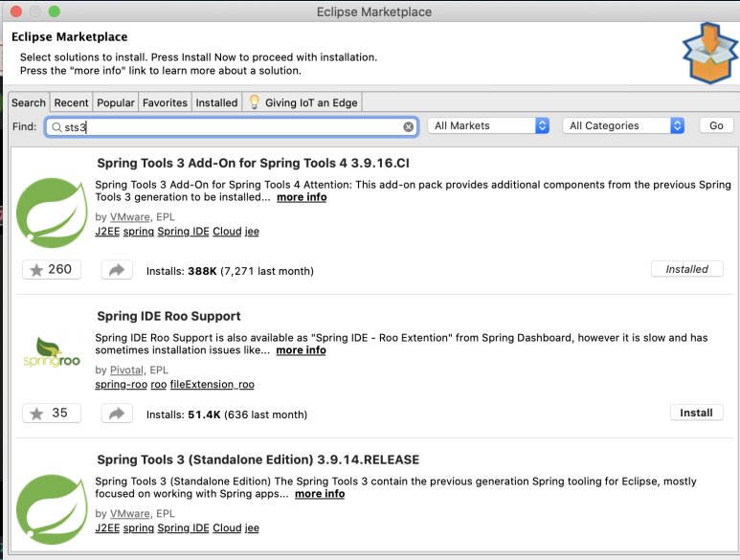Click the lowercase spring tag under Spring Tools 3 Add-On
This screenshot has width=740, height=560.
point(139,232)
